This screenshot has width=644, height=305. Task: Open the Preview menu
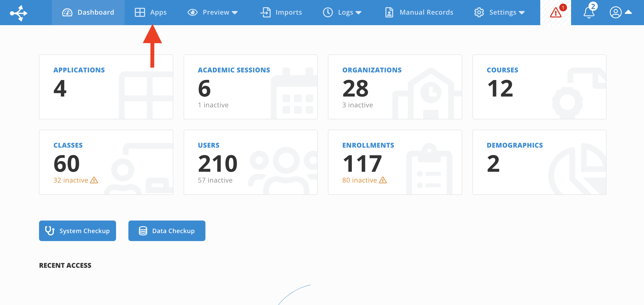(x=213, y=12)
